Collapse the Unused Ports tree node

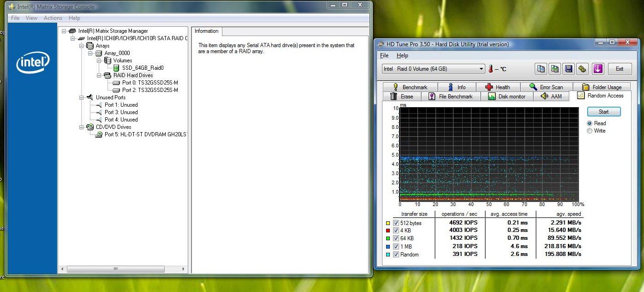[82, 97]
